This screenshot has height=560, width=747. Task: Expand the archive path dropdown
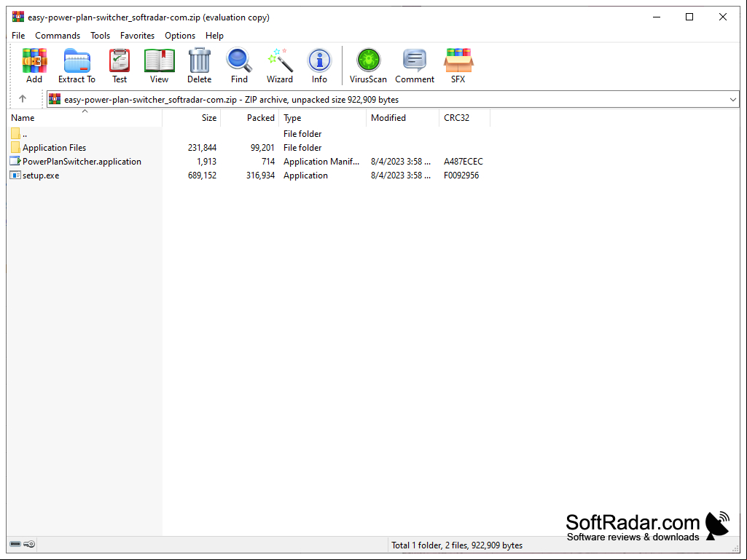coord(732,100)
